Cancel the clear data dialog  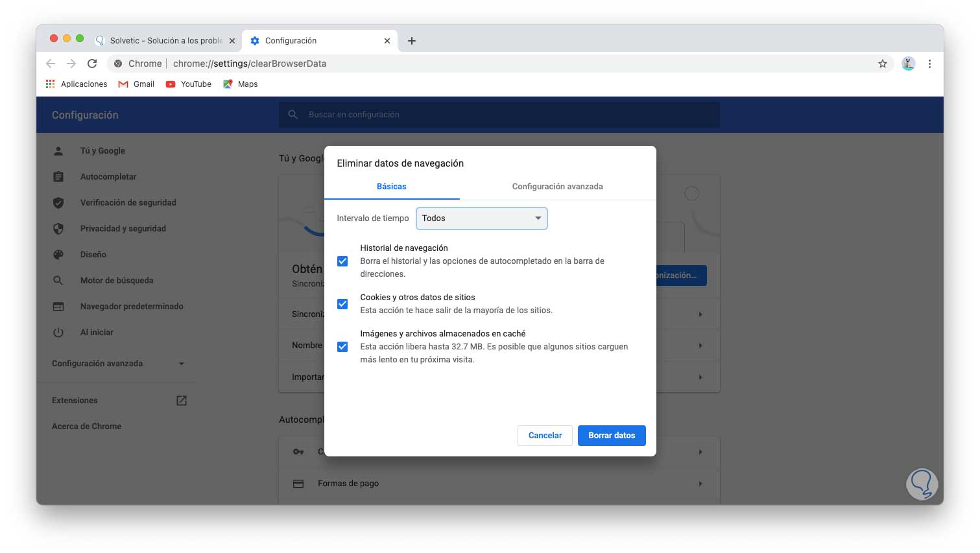(544, 435)
